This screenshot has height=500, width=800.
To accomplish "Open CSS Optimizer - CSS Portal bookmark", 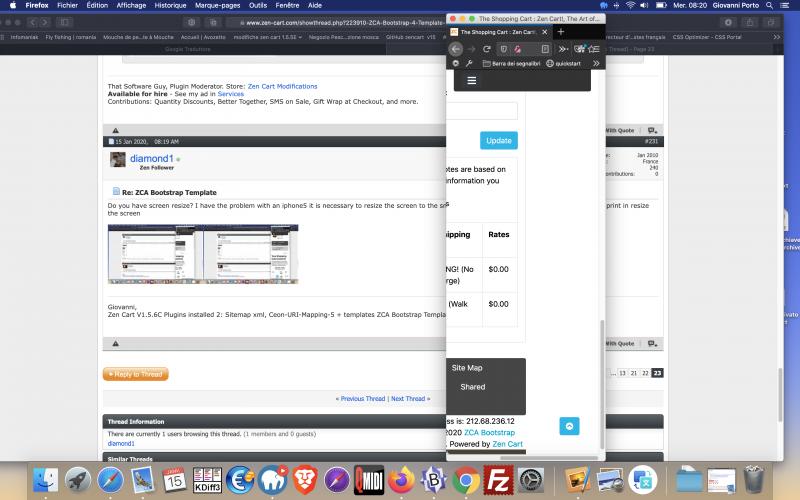I will [707, 37].
